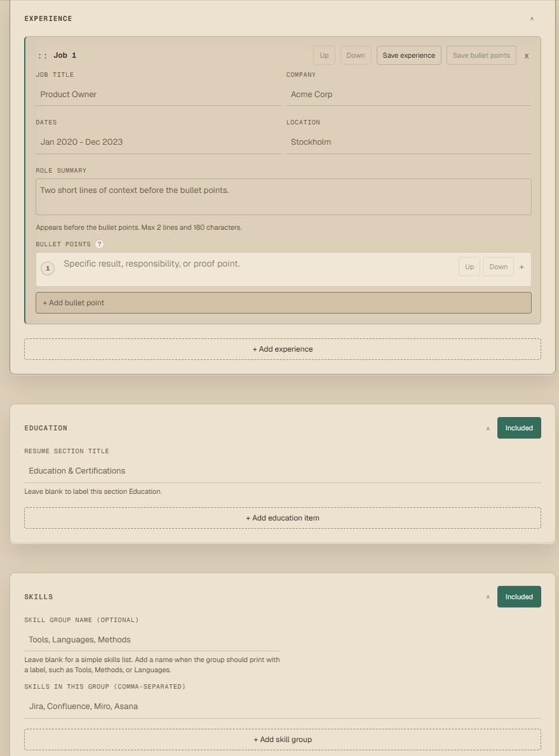Open the Bullet Points help question mark
The image size is (559, 756).
99,244
